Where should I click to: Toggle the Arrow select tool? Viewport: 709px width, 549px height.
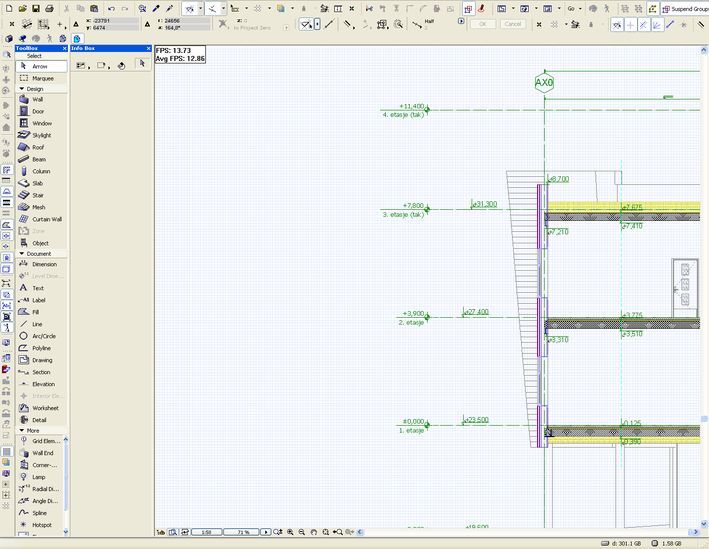pos(40,66)
